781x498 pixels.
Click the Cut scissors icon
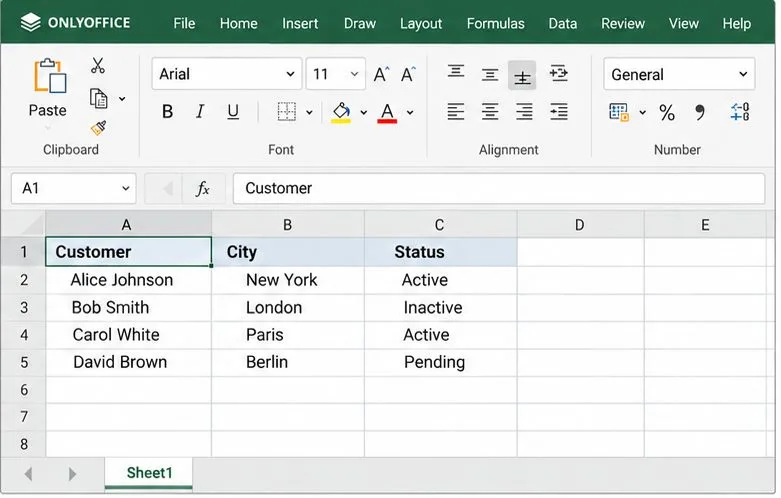pyautogui.click(x=98, y=65)
